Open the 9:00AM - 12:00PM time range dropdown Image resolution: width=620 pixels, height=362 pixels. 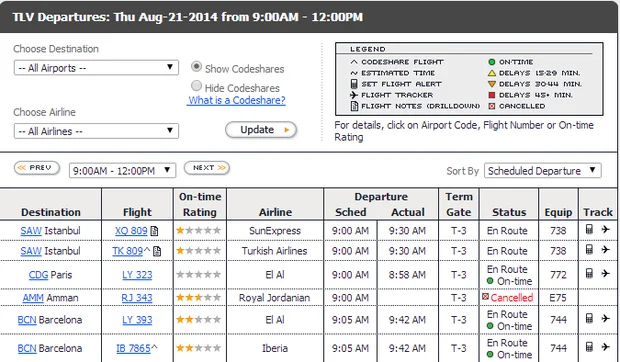tap(122, 171)
